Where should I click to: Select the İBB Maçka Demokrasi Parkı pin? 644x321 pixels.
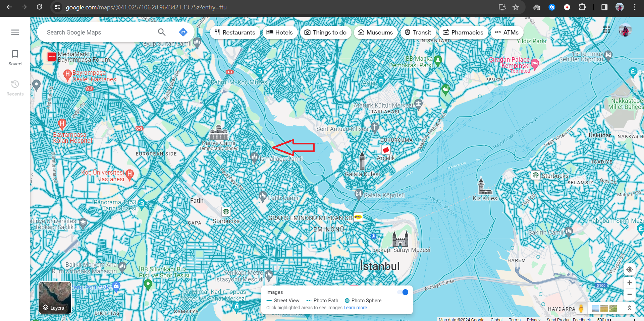437,61
